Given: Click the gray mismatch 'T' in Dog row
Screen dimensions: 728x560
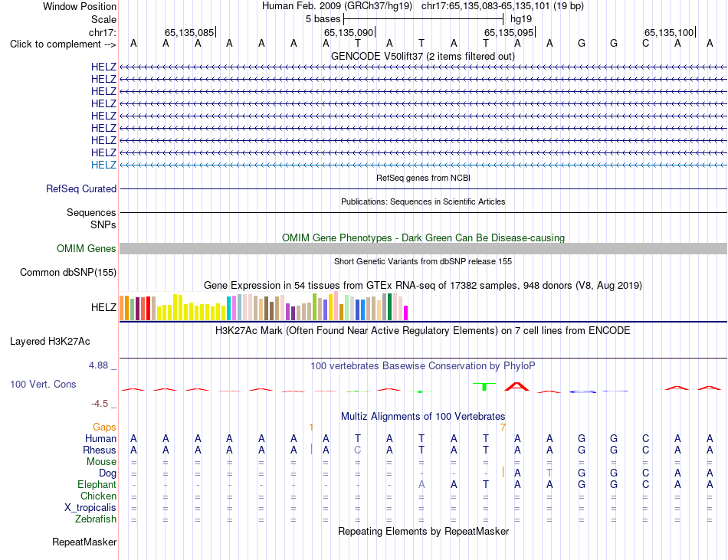Looking at the screenshot, I should (x=549, y=473).
